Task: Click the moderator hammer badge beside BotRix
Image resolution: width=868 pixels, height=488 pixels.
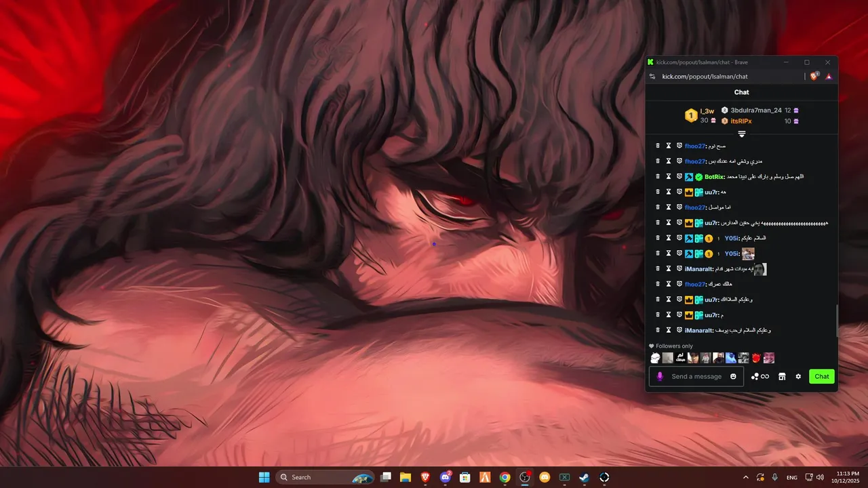Action: coord(688,177)
